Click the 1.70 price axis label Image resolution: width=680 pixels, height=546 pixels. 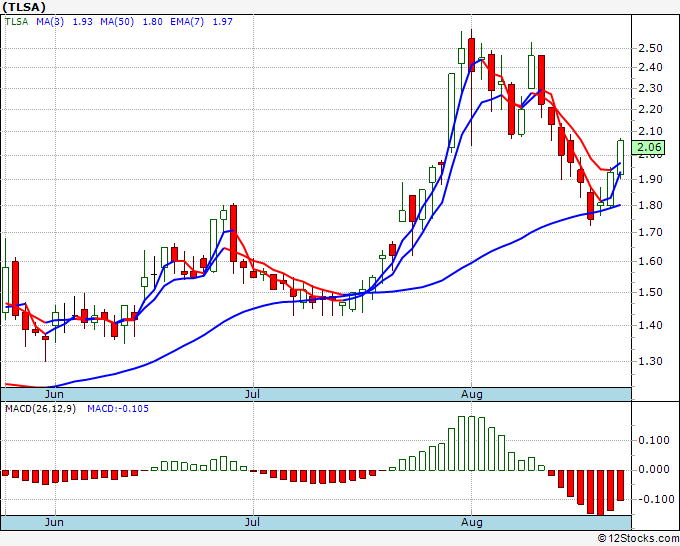point(651,232)
